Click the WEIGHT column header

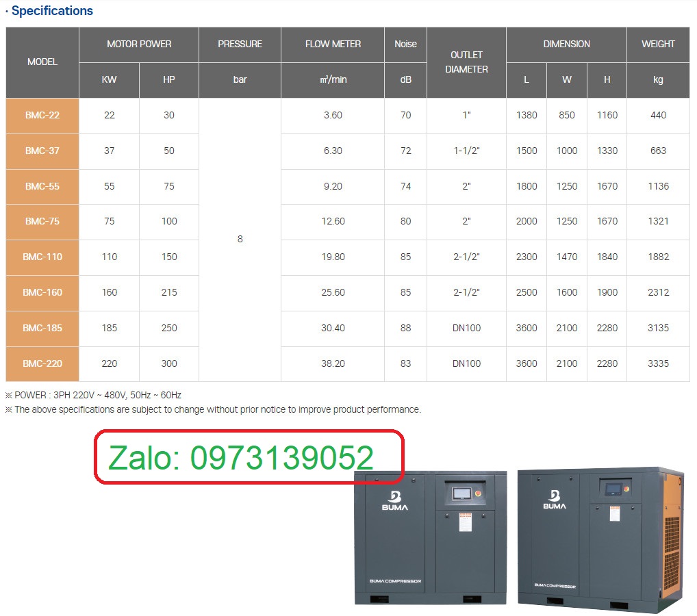[658, 44]
